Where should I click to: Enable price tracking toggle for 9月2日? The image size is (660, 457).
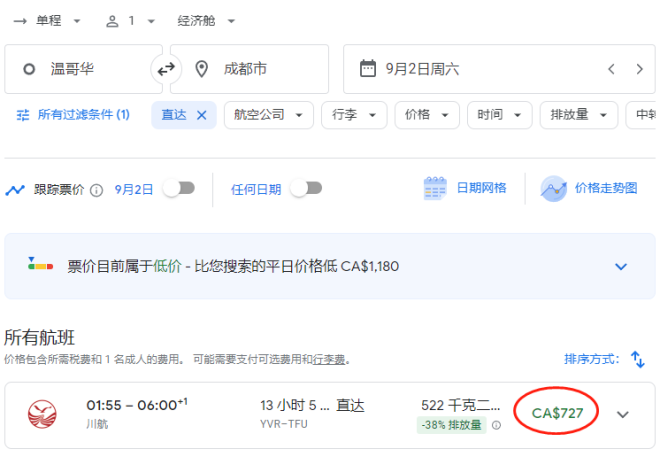178,188
